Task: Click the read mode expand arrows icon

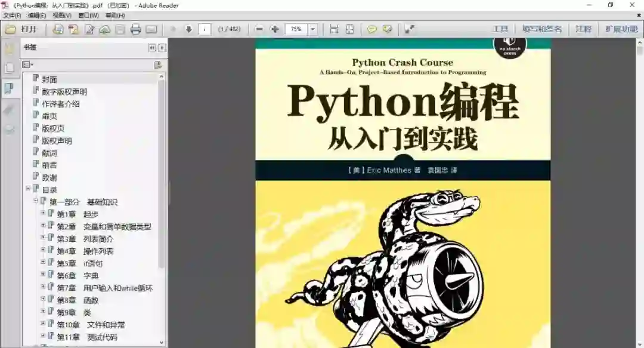Action: click(x=410, y=29)
